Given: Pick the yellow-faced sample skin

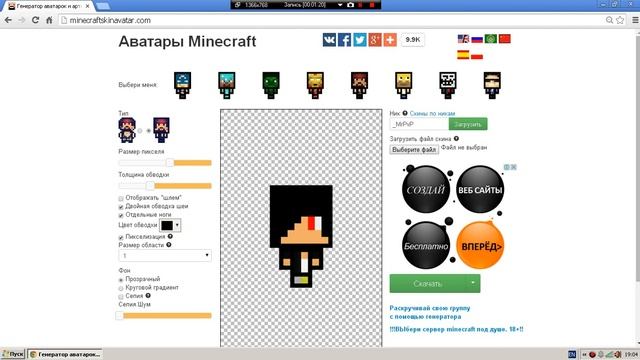Looking at the screenshot, I should (403, 85).
